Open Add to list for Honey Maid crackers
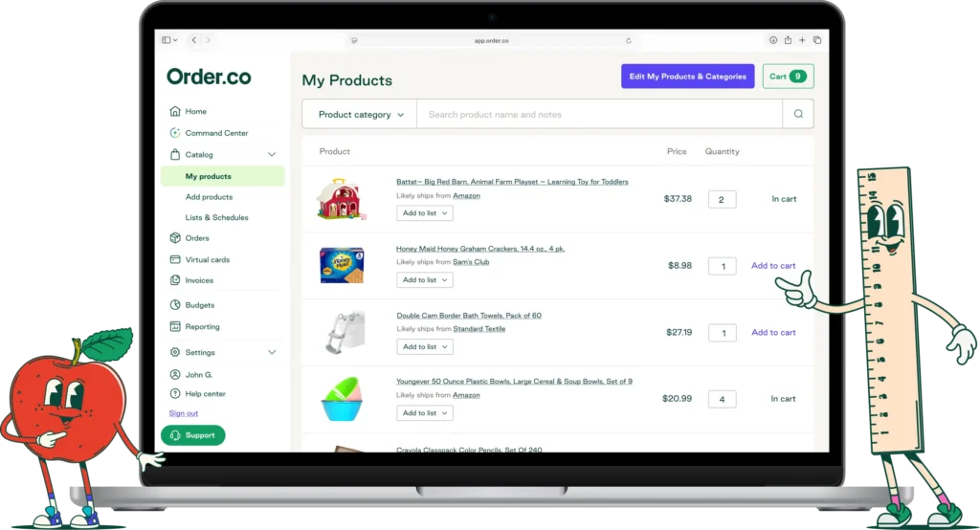 point(424,280)
